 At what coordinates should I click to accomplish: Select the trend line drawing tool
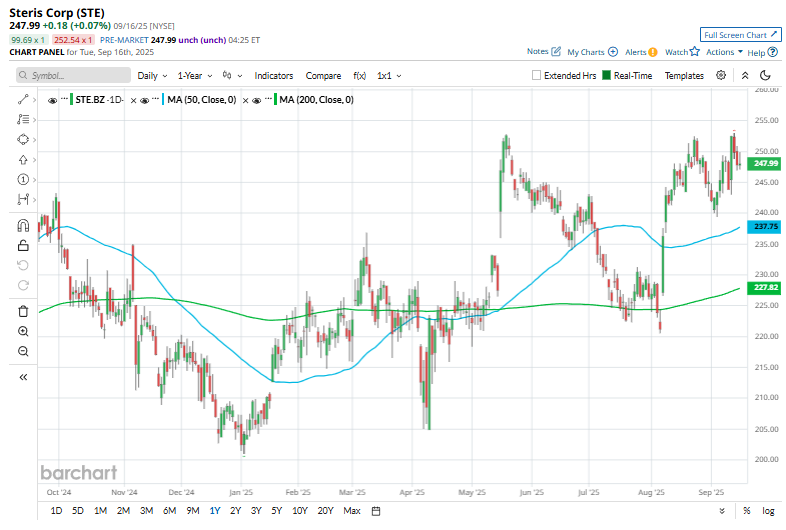click(23, 99)
